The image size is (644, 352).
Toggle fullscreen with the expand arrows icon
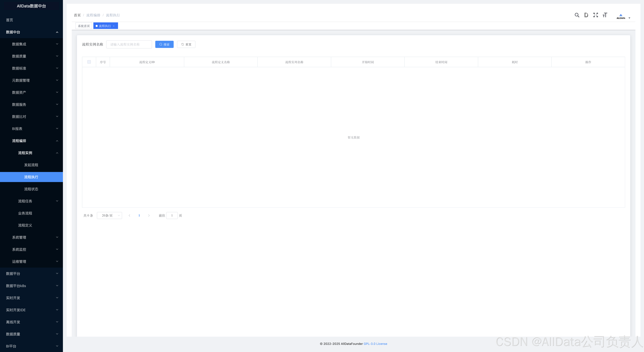tap(596, 15)
